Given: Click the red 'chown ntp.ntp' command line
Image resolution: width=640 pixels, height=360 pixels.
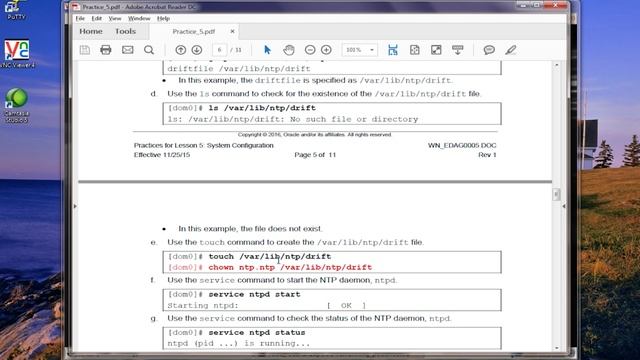Looking at the screenshot, I should click(x=270, y=267).
